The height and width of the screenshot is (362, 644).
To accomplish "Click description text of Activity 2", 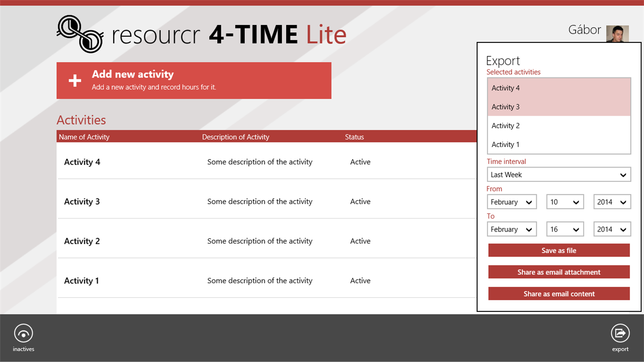I will tap(260, 241).
